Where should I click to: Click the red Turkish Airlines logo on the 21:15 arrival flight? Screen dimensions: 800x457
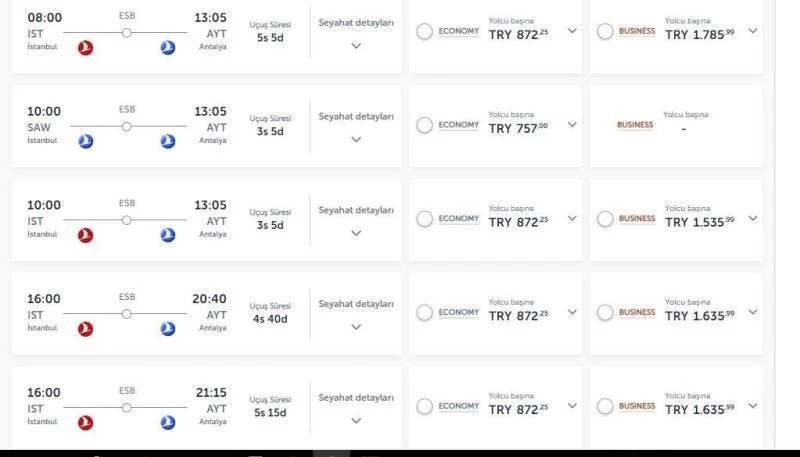(85, 423)
